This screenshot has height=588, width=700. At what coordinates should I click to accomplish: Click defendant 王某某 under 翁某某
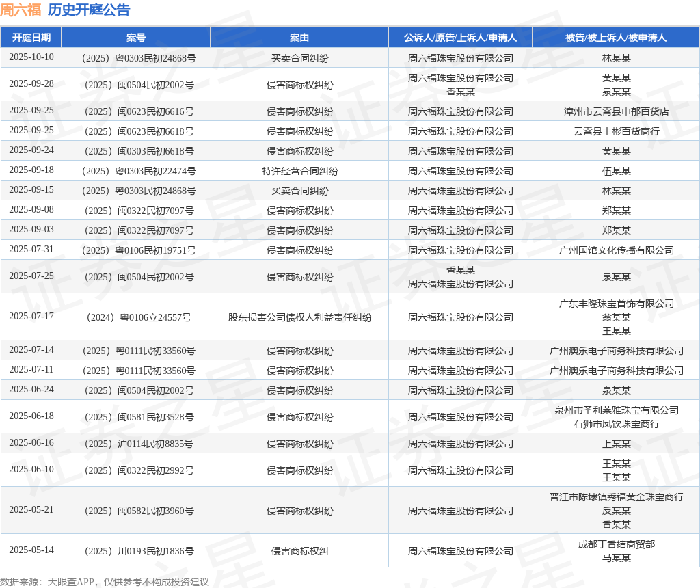pyautogui.click(x=616, y=331)
